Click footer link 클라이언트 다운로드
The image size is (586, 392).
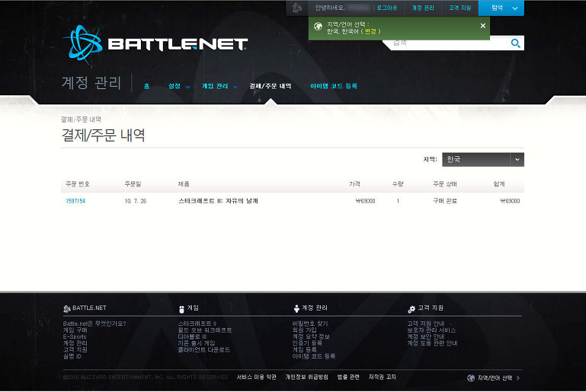pos(203,350)
